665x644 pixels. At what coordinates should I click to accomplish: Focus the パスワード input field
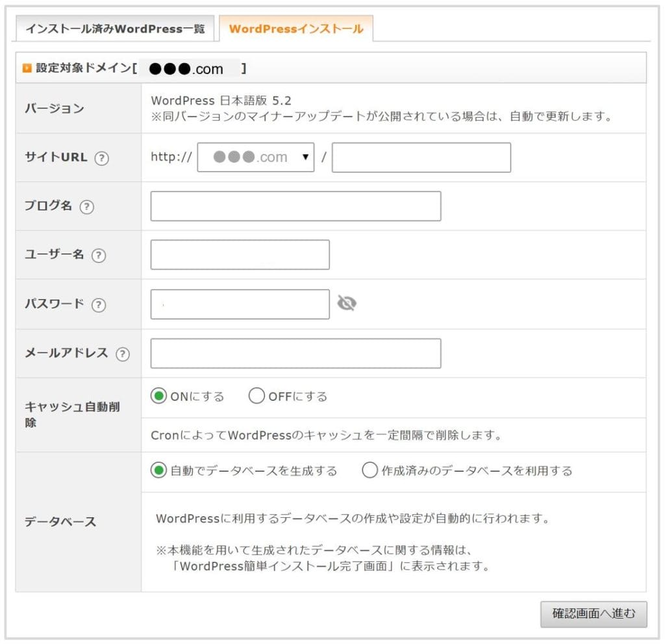[240, 304]
